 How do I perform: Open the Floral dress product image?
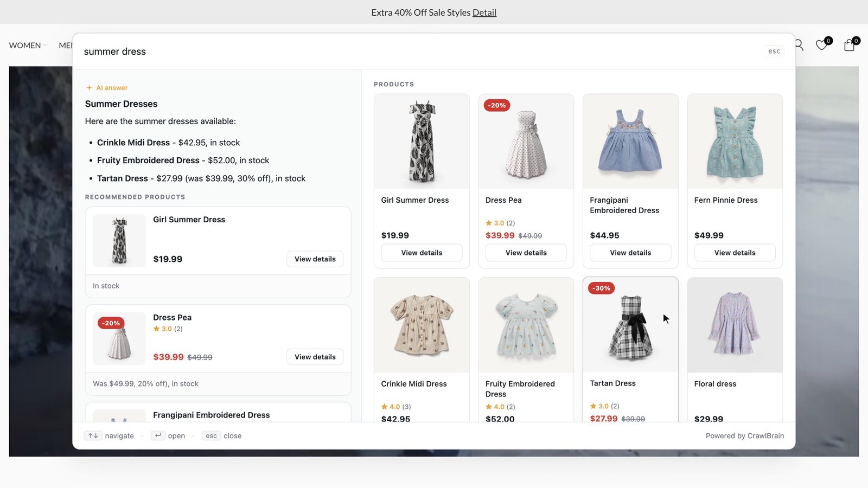click(x=735, y=325)
